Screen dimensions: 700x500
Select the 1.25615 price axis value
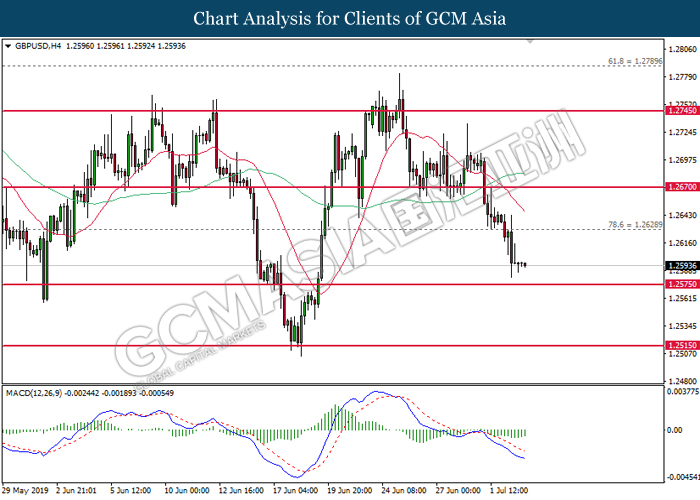(682, 298)
